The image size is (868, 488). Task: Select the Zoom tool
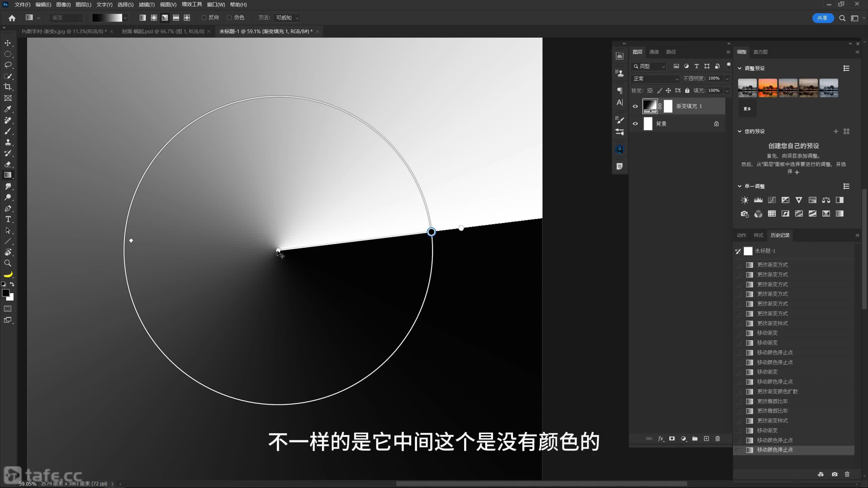(x=7, y=263)
